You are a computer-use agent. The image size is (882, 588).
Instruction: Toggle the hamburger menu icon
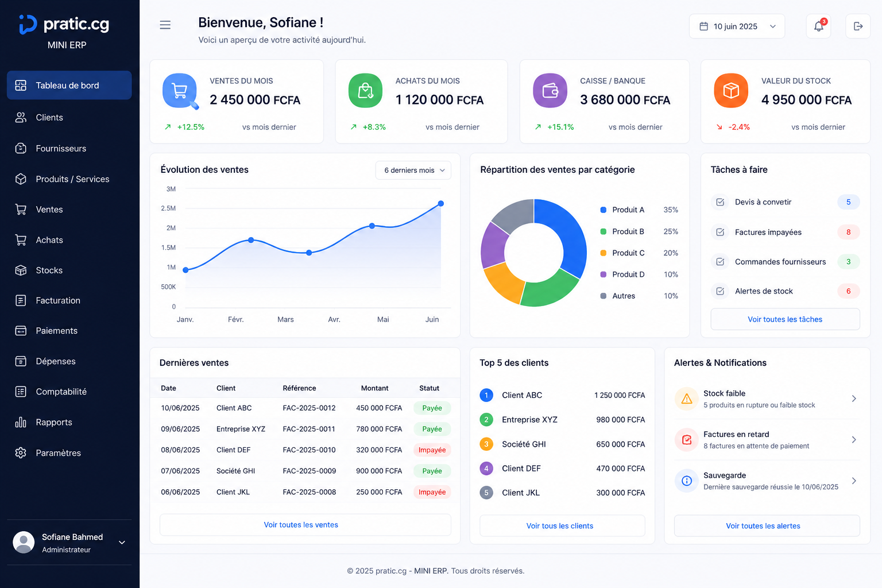pos(165,25)
